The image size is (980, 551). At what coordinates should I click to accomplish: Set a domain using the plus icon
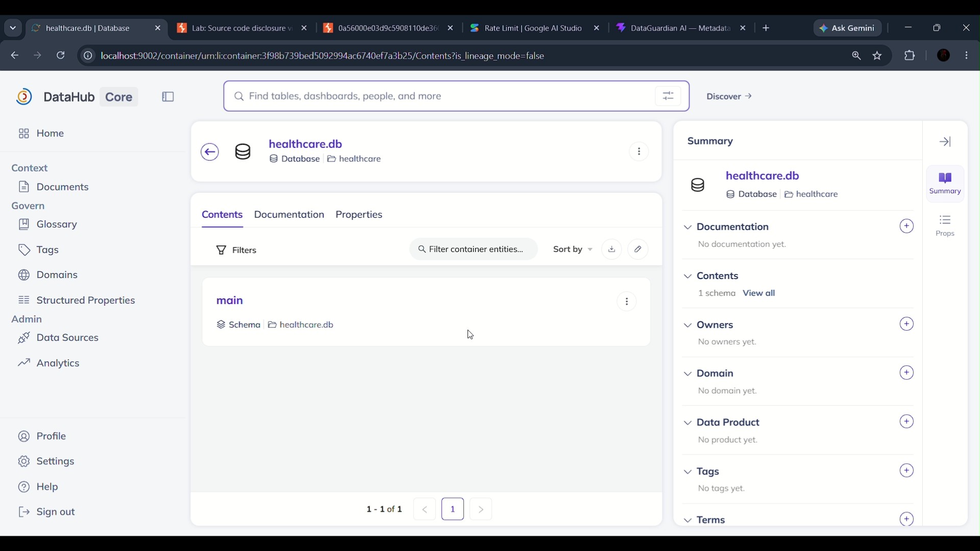click(x=906, y=373)
